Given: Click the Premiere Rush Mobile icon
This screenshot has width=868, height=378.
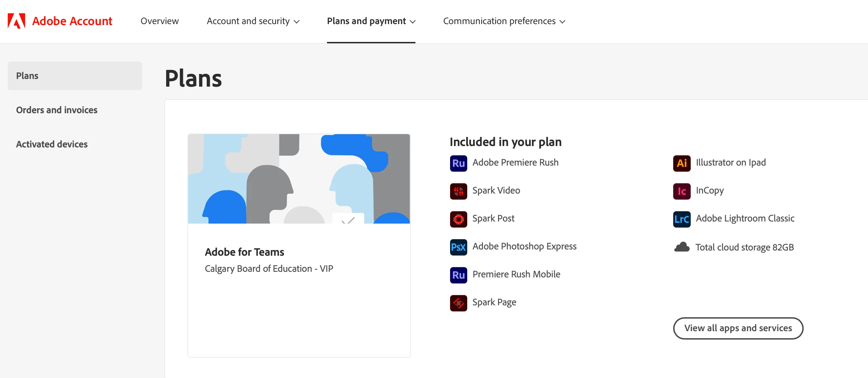Looking at the screenshot, I should pos(458,275).
